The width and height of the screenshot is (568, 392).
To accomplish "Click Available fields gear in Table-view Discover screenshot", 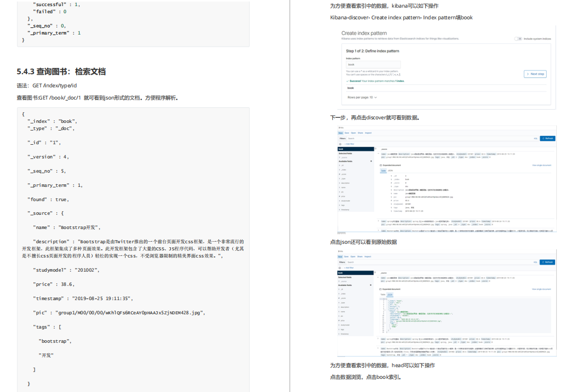I will (371, 161).
